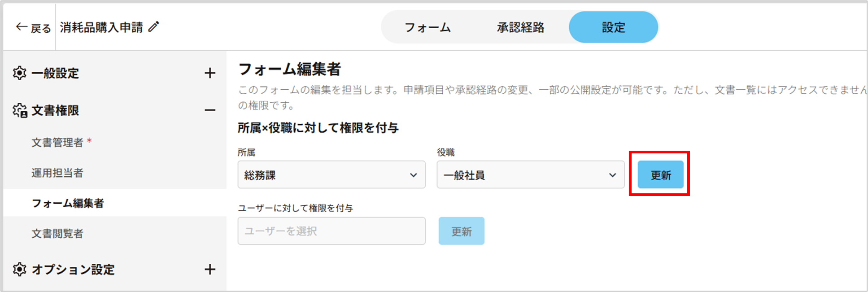Click the ユーザーを選択 input field
The width and height of the screenshot is (868, 292).
[x=331, y=231]
